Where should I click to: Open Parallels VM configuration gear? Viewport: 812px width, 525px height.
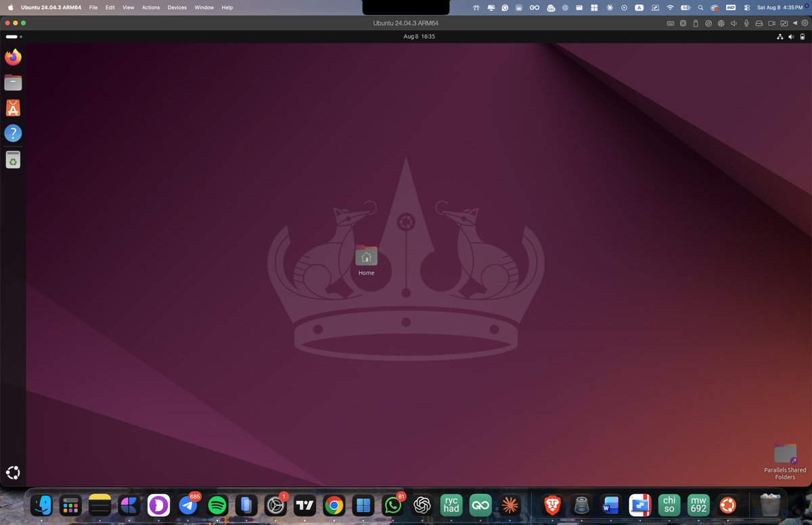805,23
